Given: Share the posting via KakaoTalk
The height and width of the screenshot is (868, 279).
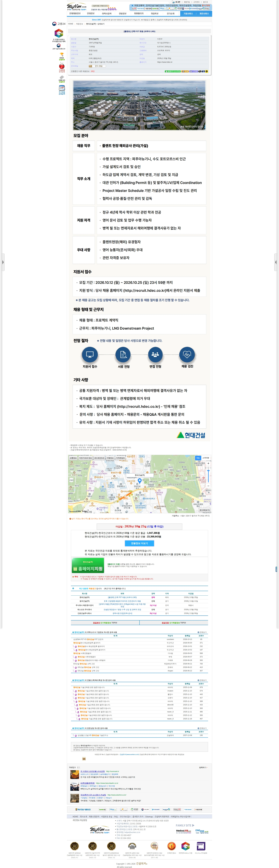Looking at the screenshot, I should (207, 71).
